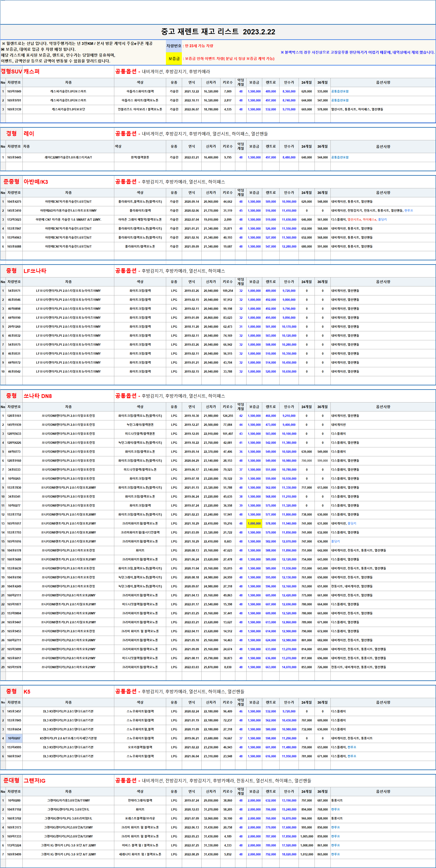This screenshot has height=868, width=436.
Task: Select plate number 169호9499
Action: pyautogui.click(x=14, y=855)
